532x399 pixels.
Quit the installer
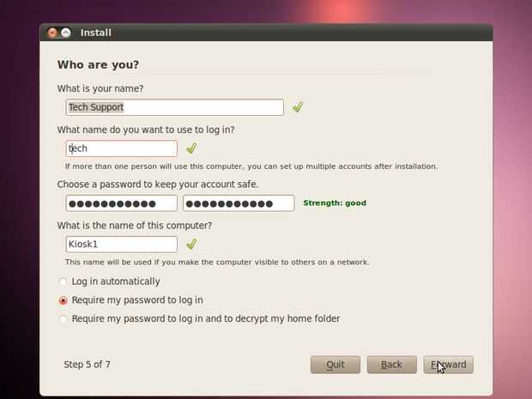[336, 365]
